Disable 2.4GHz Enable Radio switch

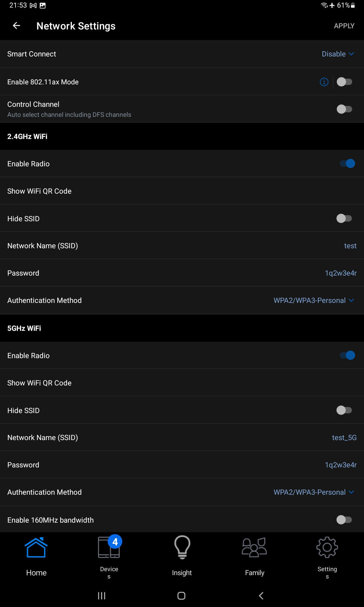[347, 164]
